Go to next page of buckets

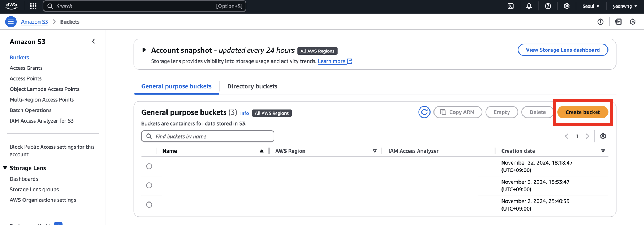click(588, 136)
